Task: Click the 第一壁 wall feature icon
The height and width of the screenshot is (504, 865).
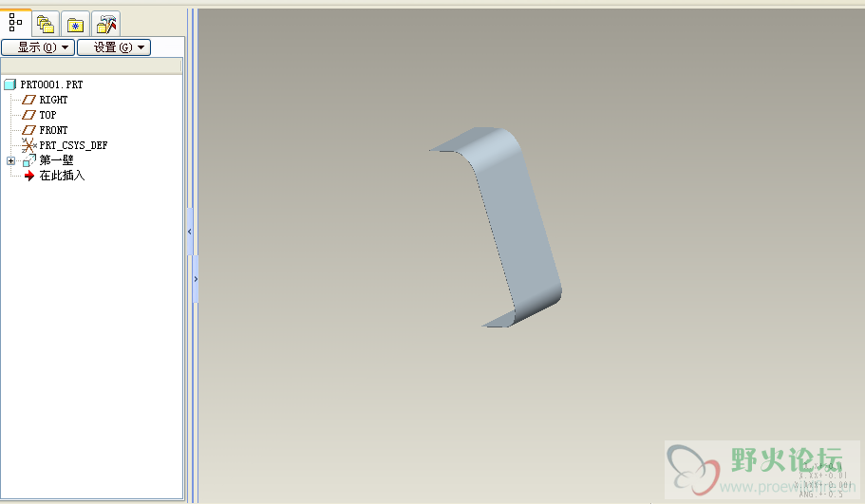Action: 28,160
